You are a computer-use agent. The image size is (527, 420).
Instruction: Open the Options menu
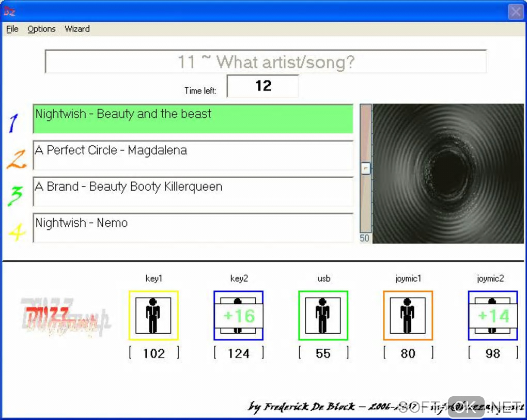click(41, 29)
